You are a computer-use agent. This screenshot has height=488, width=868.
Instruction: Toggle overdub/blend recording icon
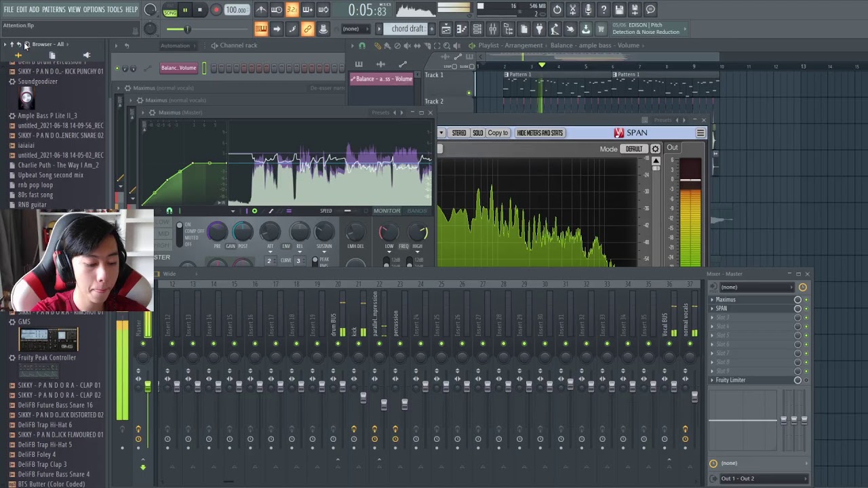pos(307,9)
